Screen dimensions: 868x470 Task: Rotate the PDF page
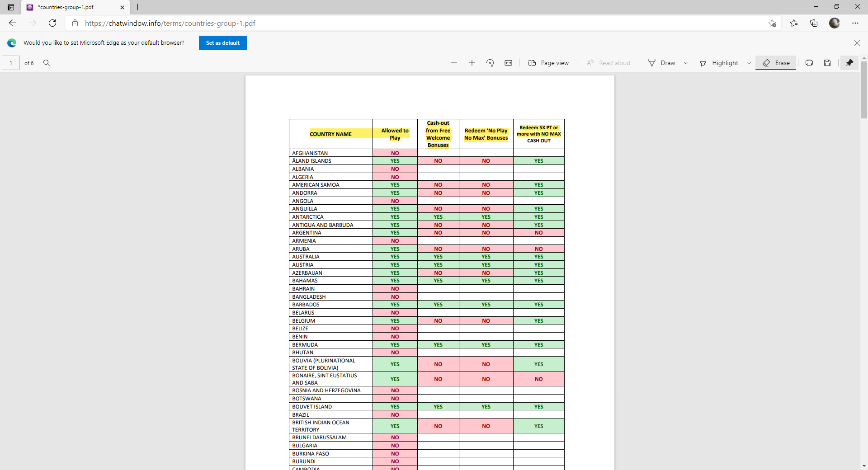coord(490,63)
